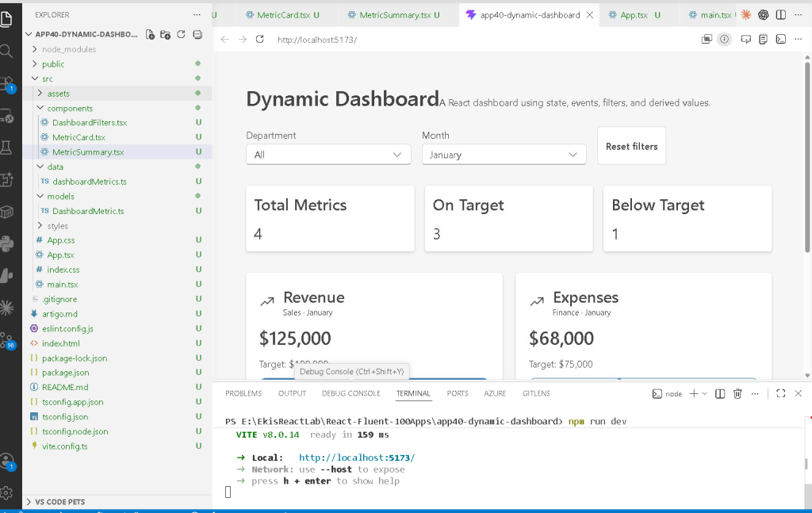
Task: Reload the browser preview page
Action: (x=260, y=40)
